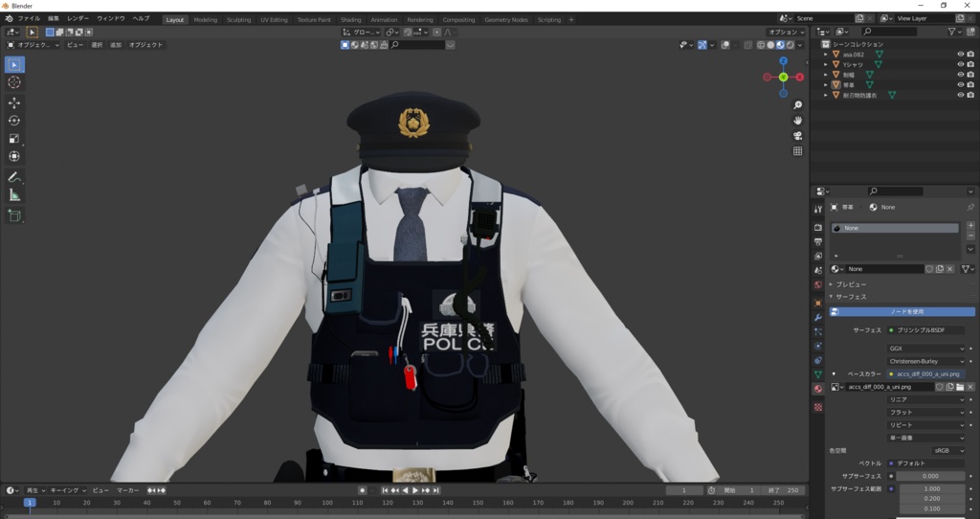
Task: Open the Object properties tab
Action: point(818,304)
